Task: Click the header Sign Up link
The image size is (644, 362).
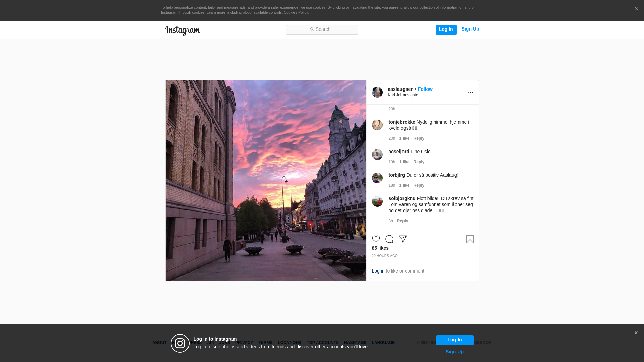Action: 470,29
